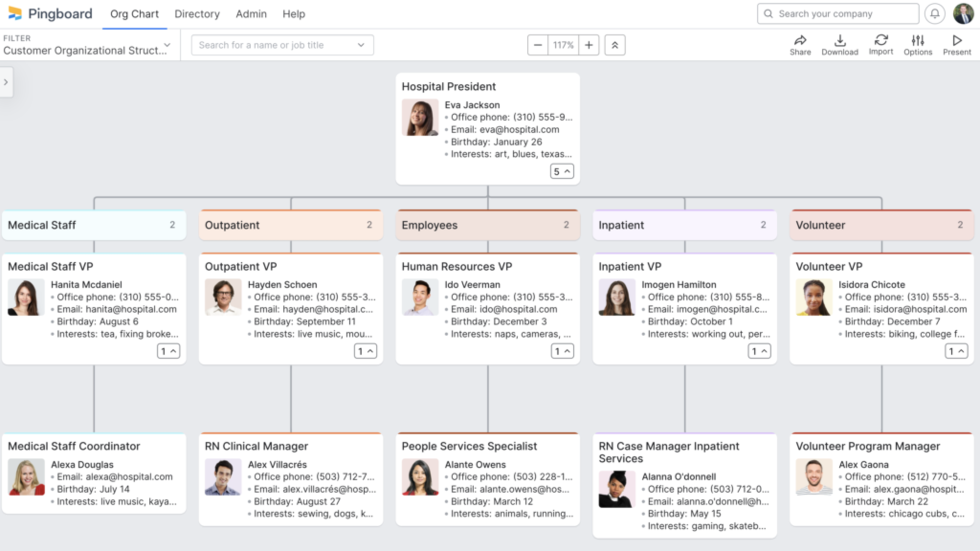Toggle the collapse arrow on Outpatient VP
980x551 pixels.
366,351
